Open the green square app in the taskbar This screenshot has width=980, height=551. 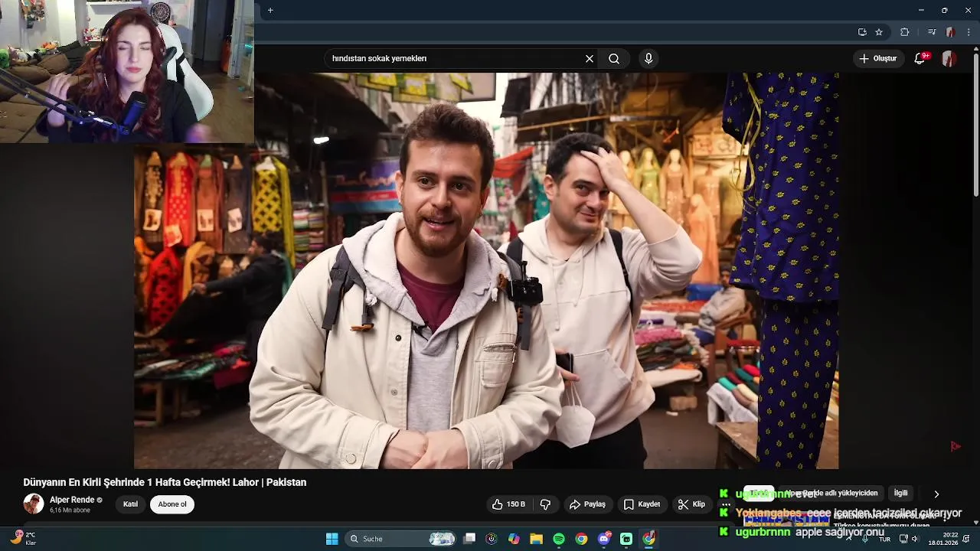(x=626, y=539)
